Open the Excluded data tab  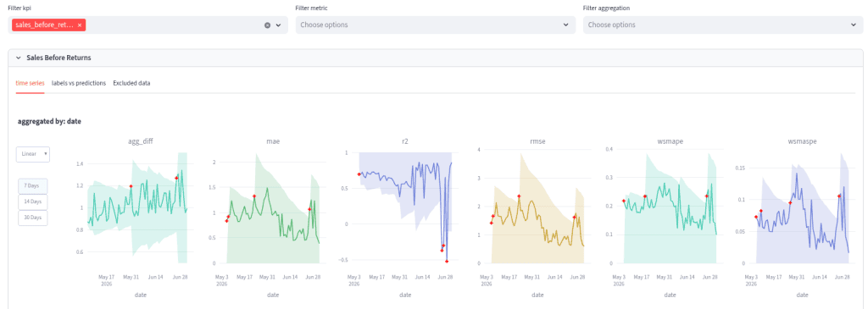pyautogui.click(x=131, y=83)
